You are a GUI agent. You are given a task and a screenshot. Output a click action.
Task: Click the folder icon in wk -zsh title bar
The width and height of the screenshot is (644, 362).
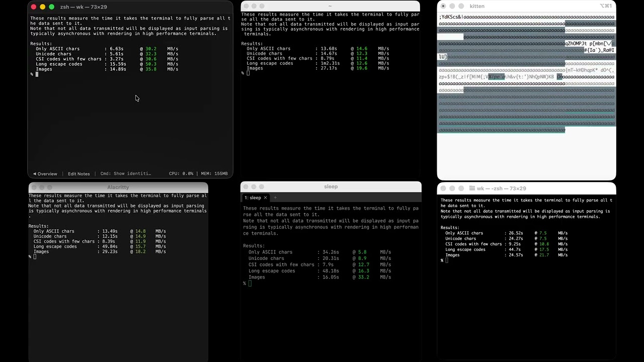[x=472, y=189]
